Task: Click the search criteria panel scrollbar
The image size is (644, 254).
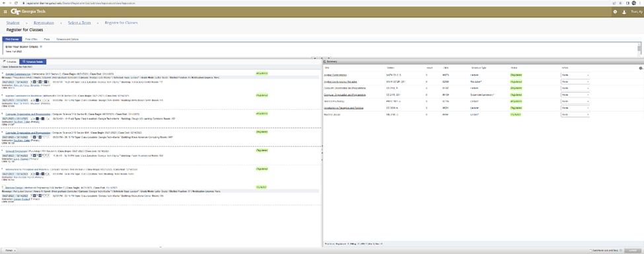Action: coord(639,48)
